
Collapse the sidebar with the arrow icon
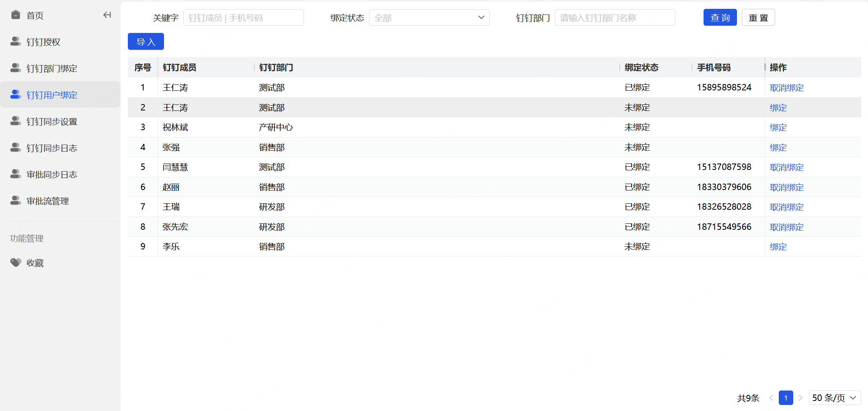[x=107, y=15]
